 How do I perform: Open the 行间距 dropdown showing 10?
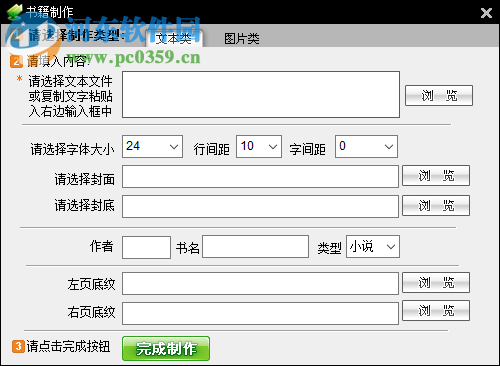coord(259,146)
